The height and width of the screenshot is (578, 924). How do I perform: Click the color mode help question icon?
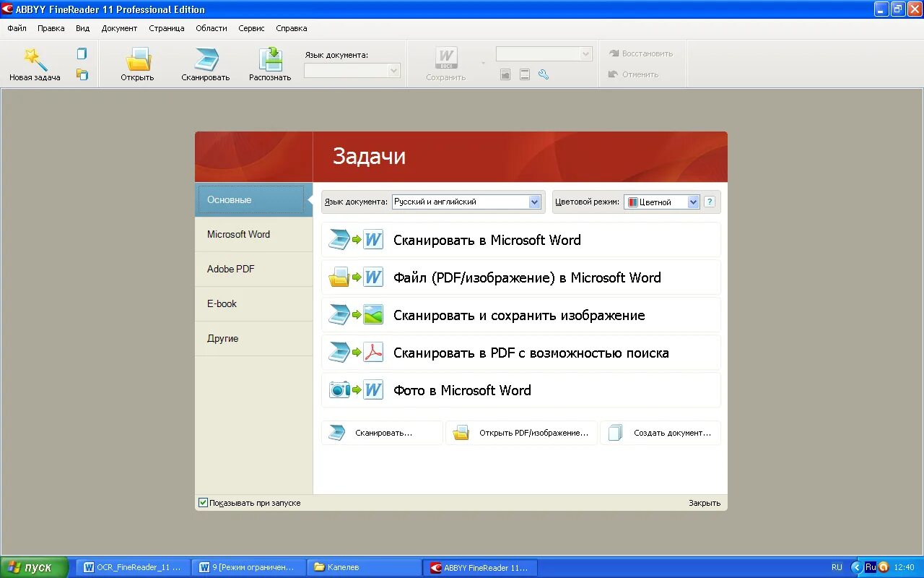[x=710, y=202]
